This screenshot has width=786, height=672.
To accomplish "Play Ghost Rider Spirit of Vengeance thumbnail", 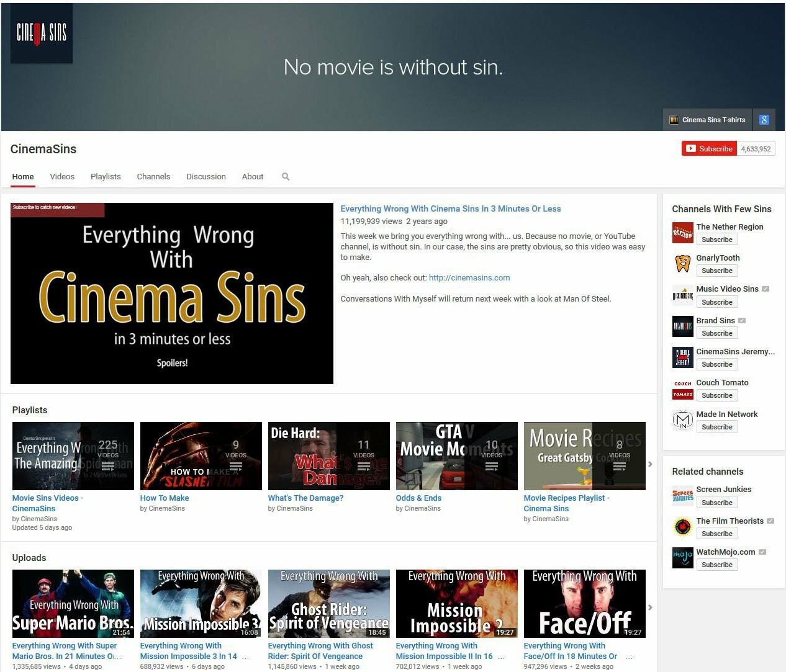I will click(329, 604).
